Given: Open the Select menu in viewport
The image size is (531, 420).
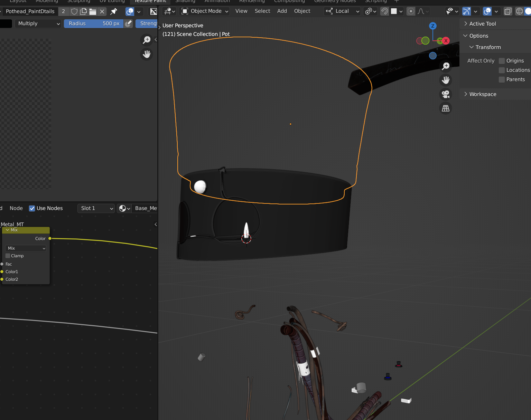Looking at the screenshot, I should click(262, 11).
